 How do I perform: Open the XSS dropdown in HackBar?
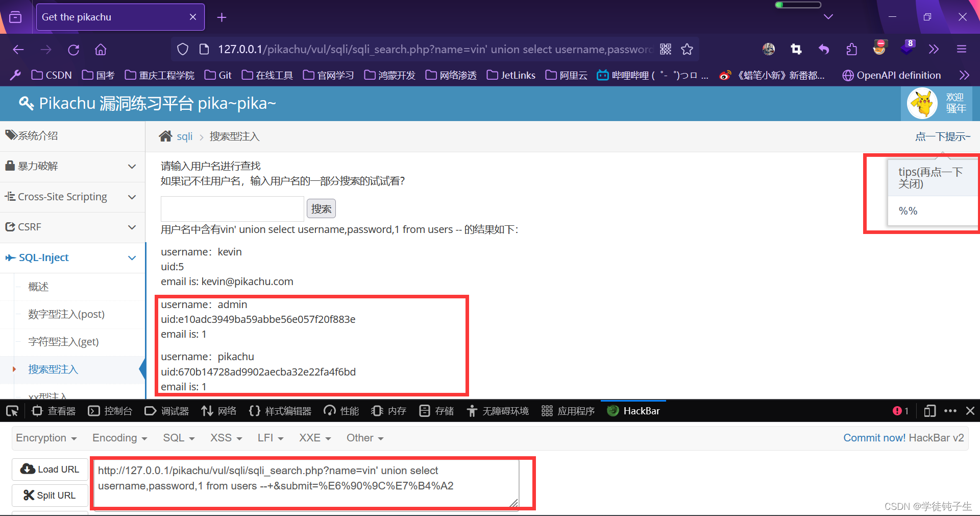pyautogui.click(x=226, y=438)
